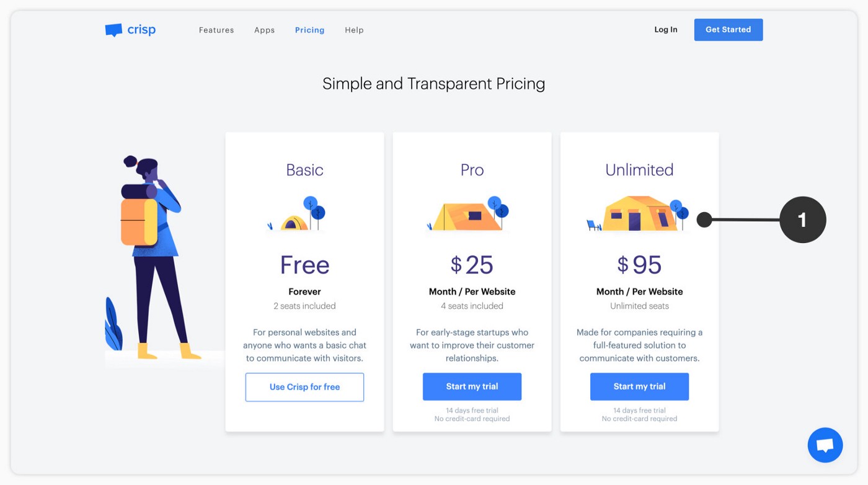Click the $25 price text
Screen dimensions: 868x485
click(x=472, y=265)
